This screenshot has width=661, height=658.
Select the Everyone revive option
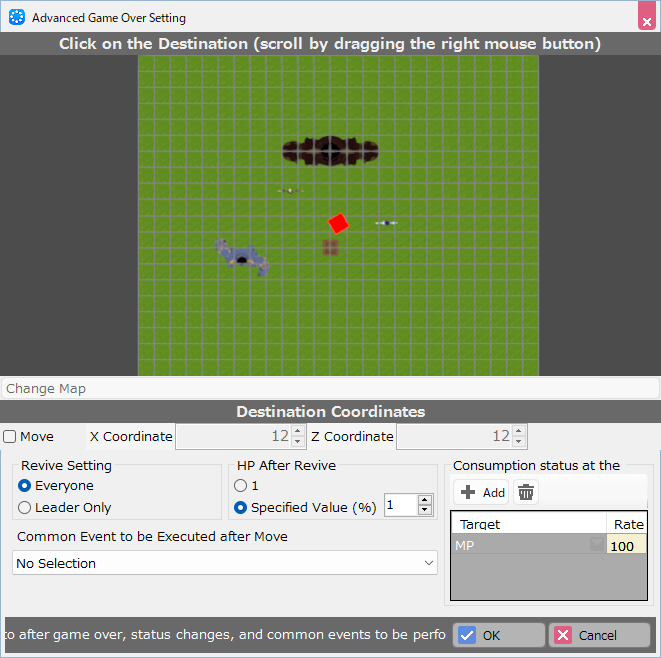(x=25, y=485)
